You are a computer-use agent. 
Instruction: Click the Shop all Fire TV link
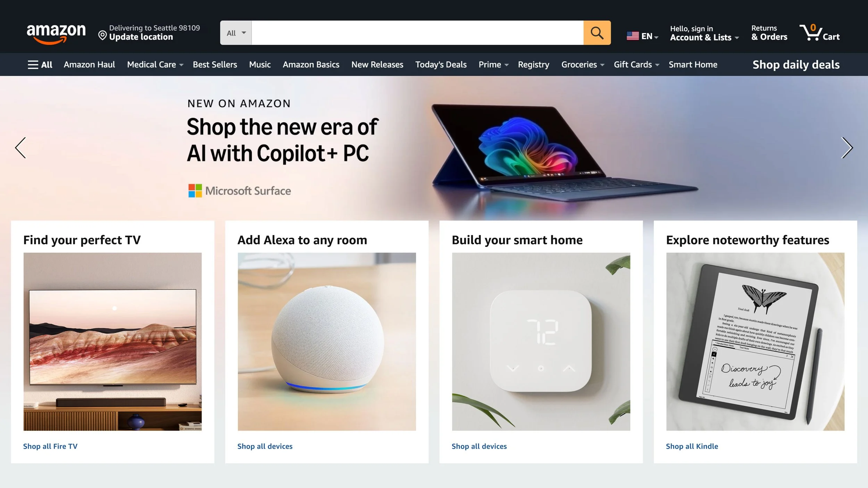(50, 446)
